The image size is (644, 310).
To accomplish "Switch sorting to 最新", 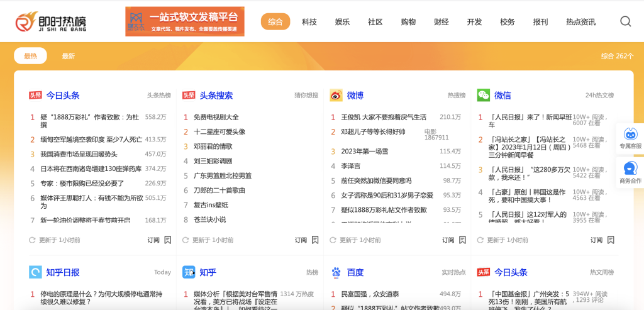I will pyautogui.click(x=68, y=56).
